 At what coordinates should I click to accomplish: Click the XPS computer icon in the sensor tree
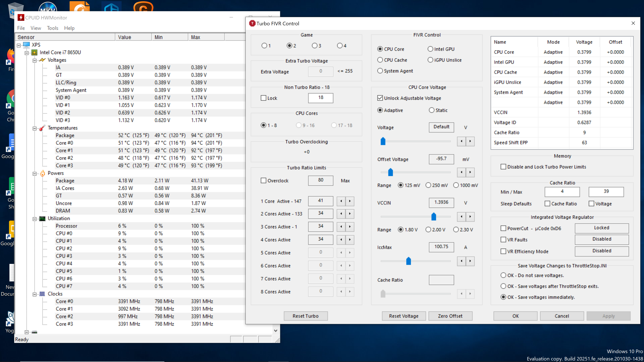pos(26,45)
